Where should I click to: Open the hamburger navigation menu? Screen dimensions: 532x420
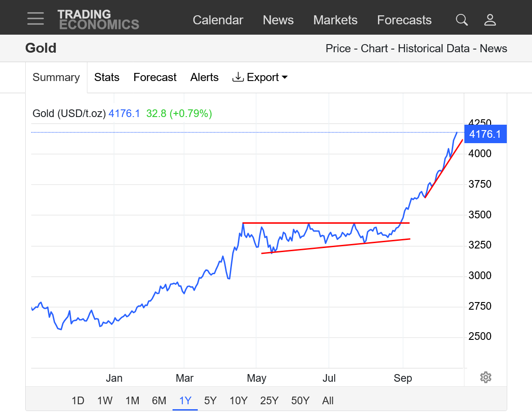coord(35,19)
